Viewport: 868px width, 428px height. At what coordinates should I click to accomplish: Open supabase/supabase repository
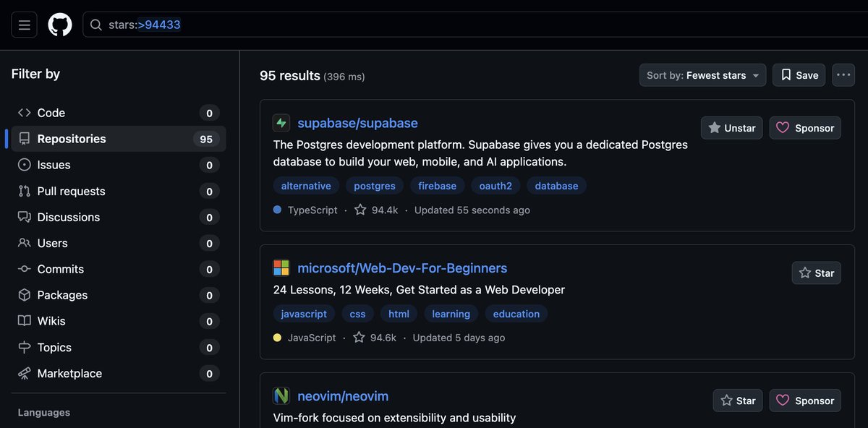click(357, 123)
